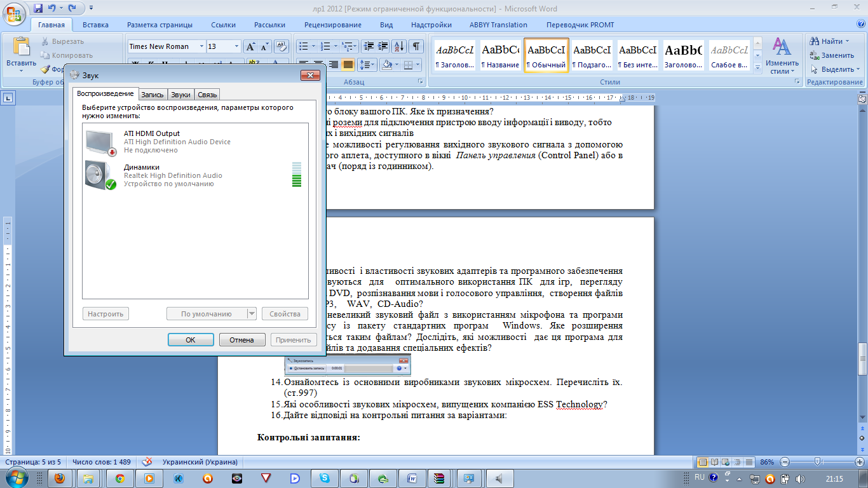The image size is (868, 488).
Task: Toggle justify alignment button
Action: click(x=348, y=65)
